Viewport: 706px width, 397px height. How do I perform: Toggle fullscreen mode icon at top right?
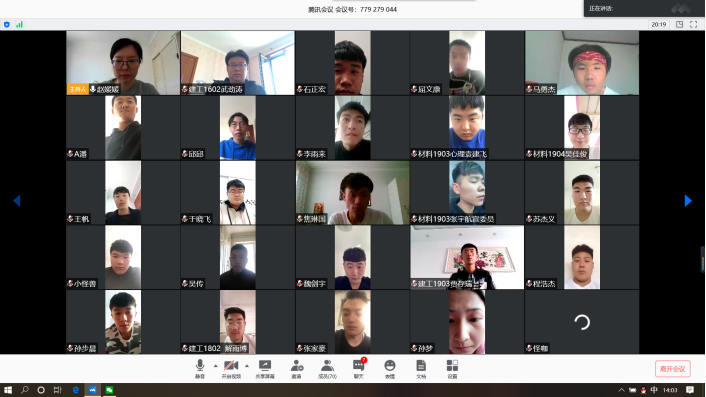point(693,24)
